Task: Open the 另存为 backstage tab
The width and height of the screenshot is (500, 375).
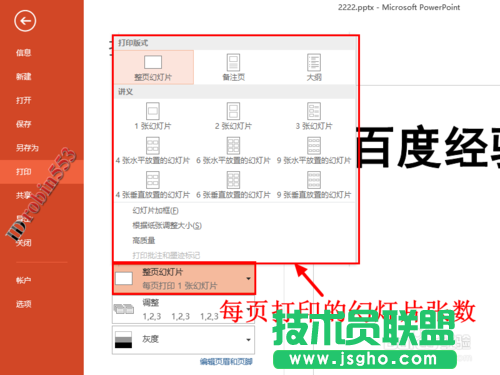Action: click(27, 148)
